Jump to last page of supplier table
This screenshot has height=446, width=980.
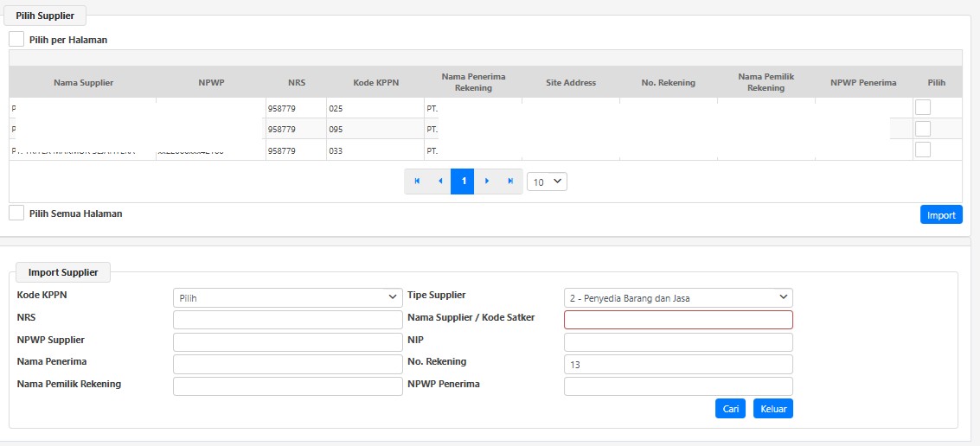pyautogui.click(x=510, y=182)
